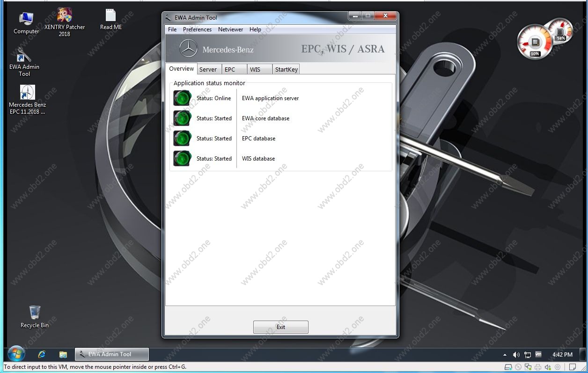Screen dimensions: 588x373
Task: Switch to the StartKey tab
Action: coord(286,69)
